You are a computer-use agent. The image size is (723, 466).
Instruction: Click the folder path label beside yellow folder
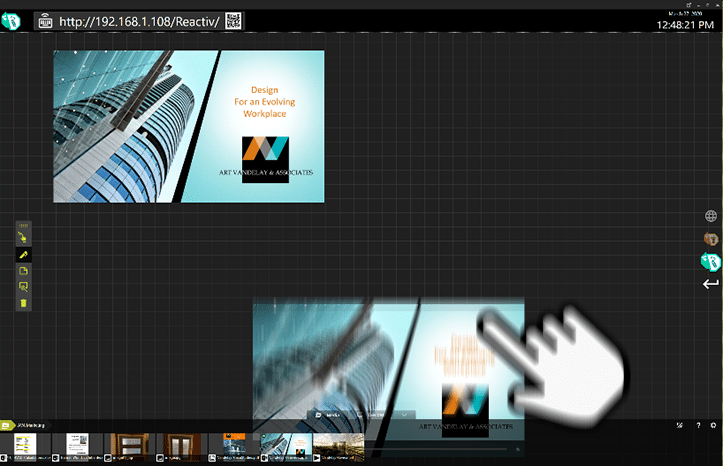click(31, 425)
